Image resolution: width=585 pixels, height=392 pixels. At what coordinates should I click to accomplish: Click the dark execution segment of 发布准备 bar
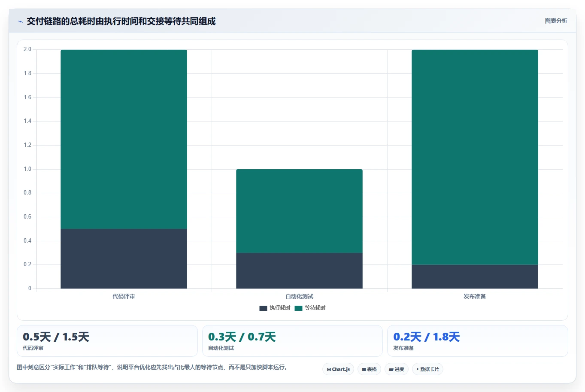(x=475, y=277)
